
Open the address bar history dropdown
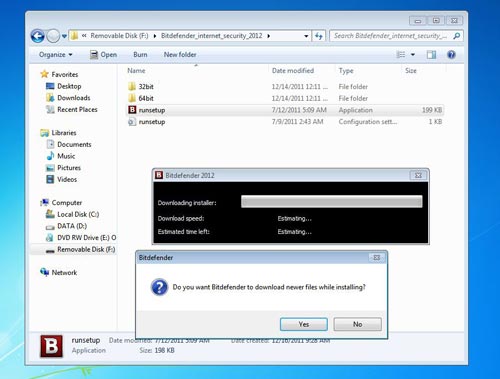click(x=306, y=36)
